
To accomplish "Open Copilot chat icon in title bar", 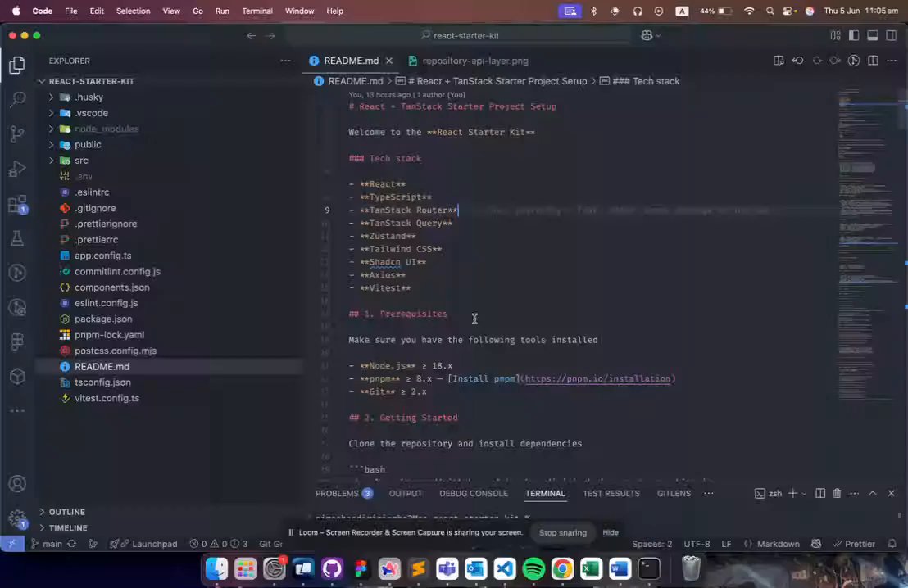I will click(647, 35).
